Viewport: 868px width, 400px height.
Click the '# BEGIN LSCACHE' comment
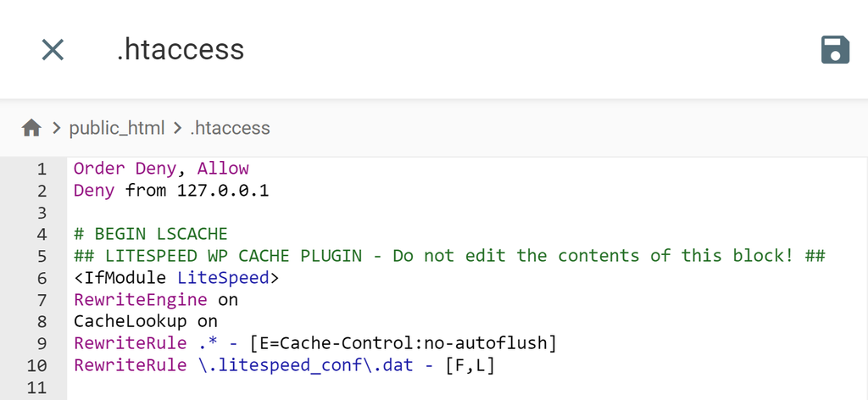tap(151, 234)
